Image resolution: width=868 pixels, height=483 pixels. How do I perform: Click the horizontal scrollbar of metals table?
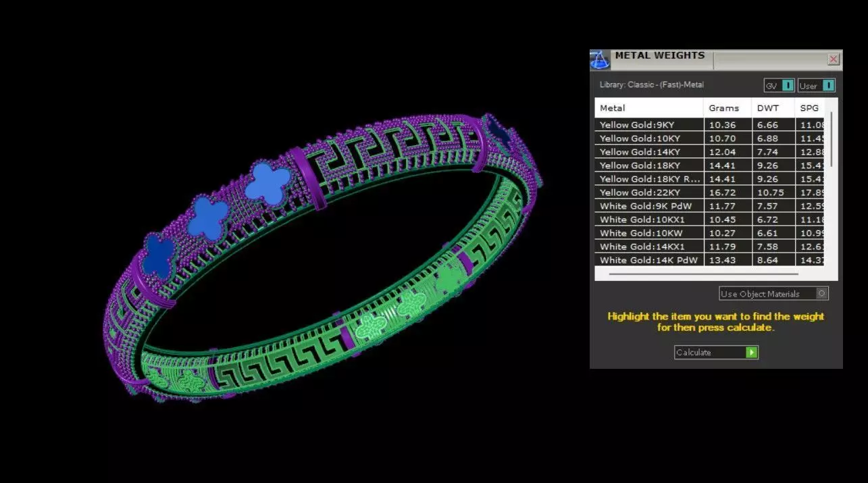pyautogui.click(x=703, y=274)
